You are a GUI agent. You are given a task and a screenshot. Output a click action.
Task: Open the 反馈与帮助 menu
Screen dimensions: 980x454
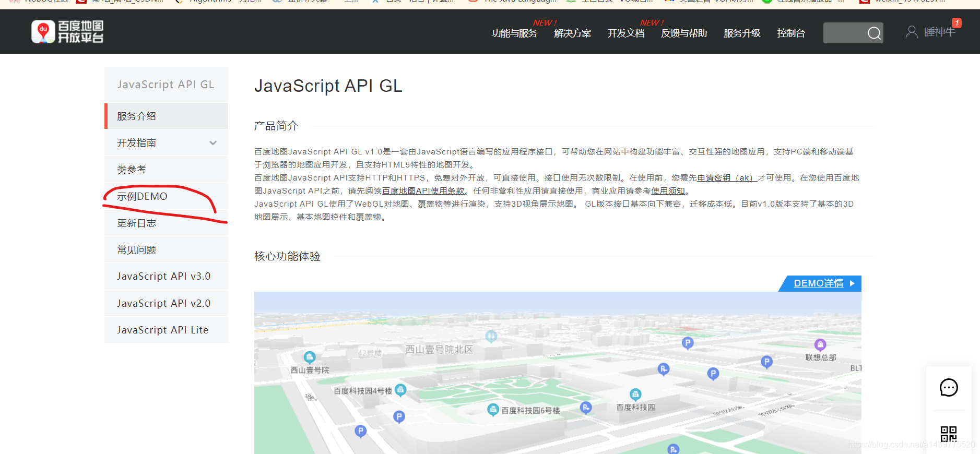[684, 33]
